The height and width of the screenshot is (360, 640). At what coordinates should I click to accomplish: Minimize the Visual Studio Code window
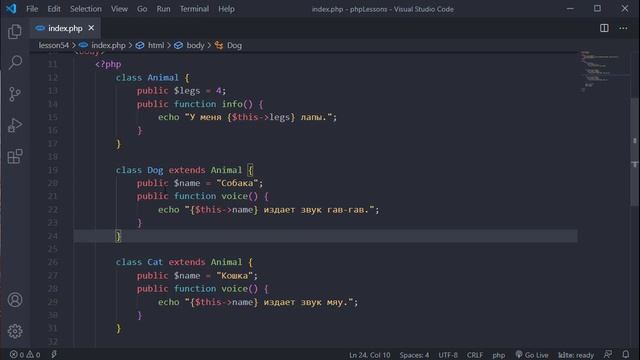(x=570, y=9)
